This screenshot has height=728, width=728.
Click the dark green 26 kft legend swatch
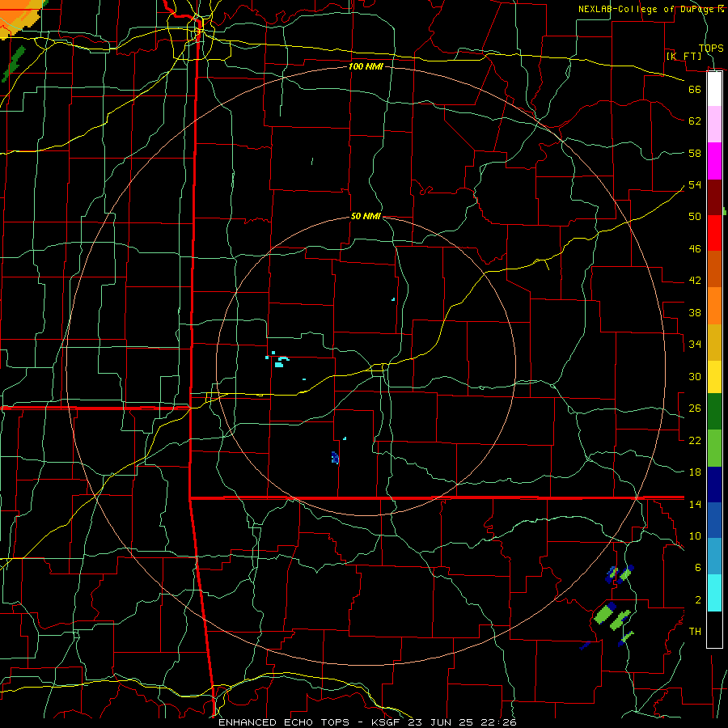714,412
